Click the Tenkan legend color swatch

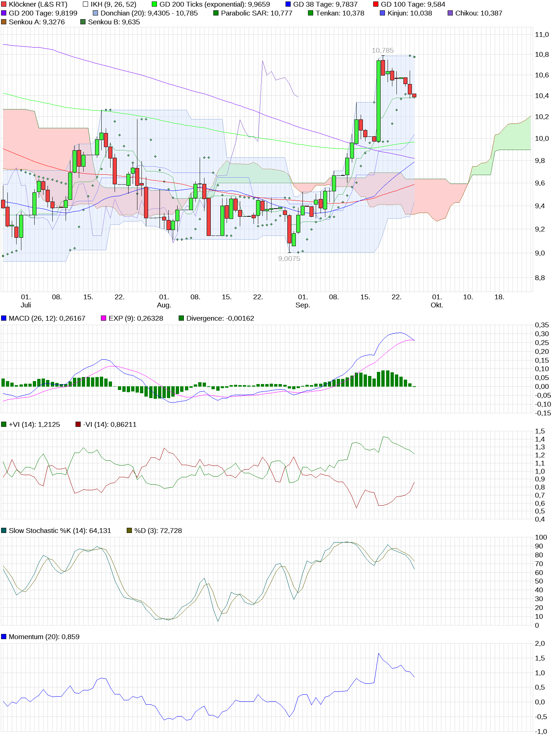[x=311, y=13]
